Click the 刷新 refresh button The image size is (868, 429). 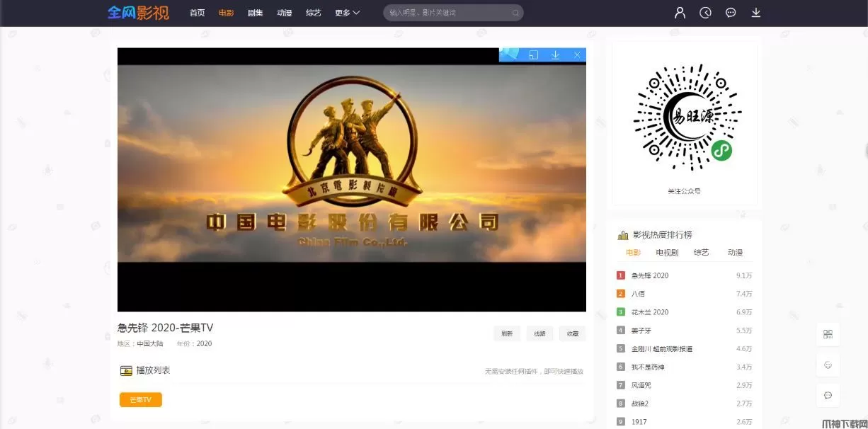tap(507, 333)
